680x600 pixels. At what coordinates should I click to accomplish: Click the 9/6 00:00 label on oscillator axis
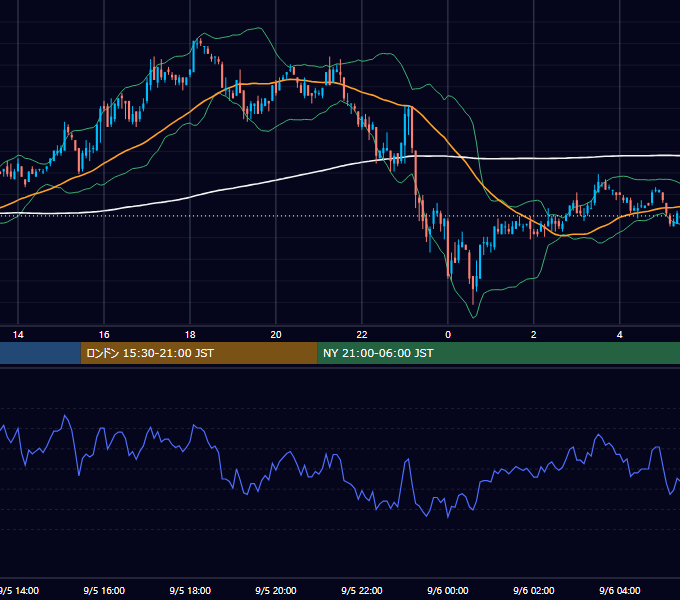(x=448, y=590)
